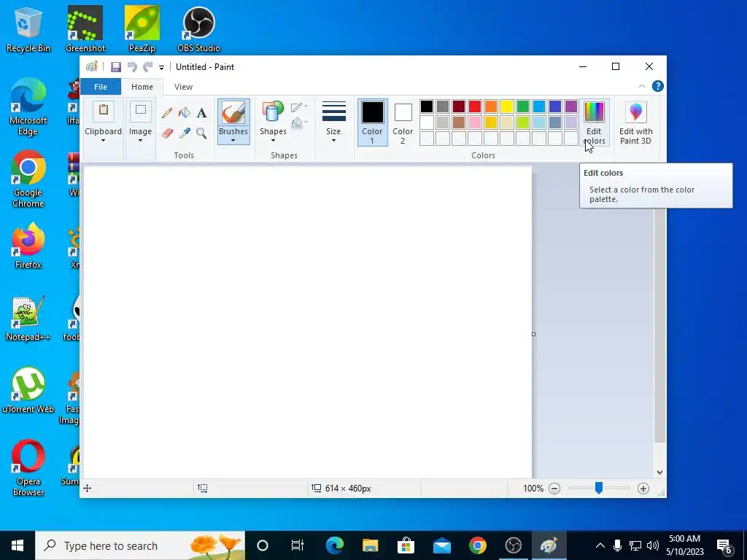
Task: Open the Shape outline dropdown
Action: coord(298,107)
